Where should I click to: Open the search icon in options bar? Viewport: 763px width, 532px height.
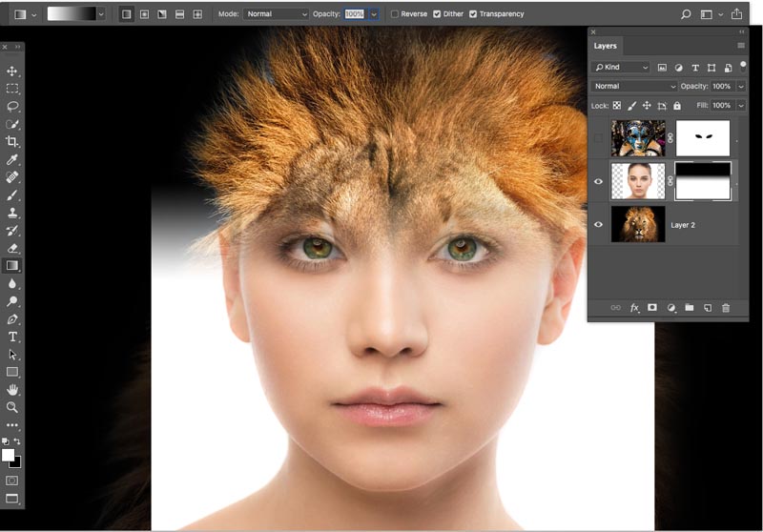686,14
